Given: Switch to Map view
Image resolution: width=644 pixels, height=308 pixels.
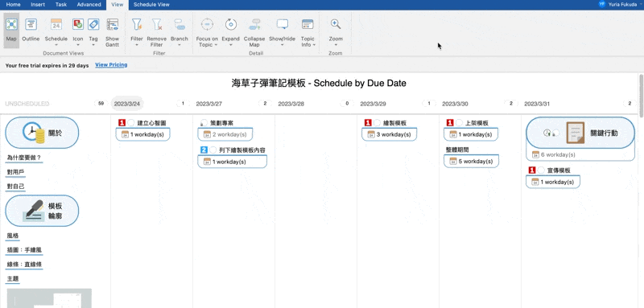Looking at the screenshot, I should click(x=11, y=31).
